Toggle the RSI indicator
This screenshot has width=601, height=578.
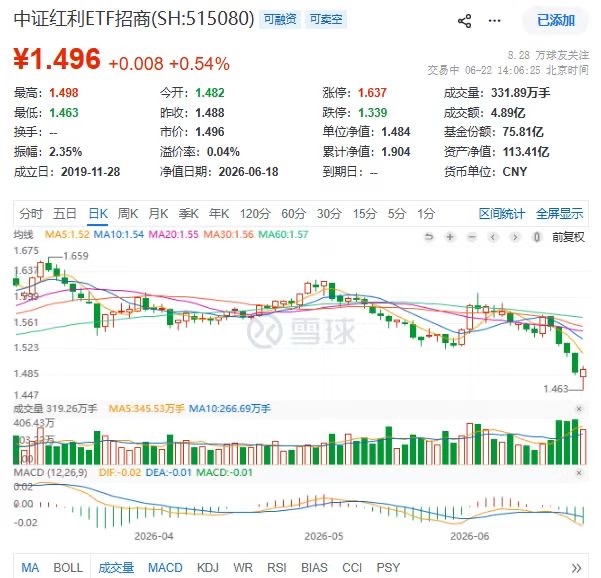point(277,567)
